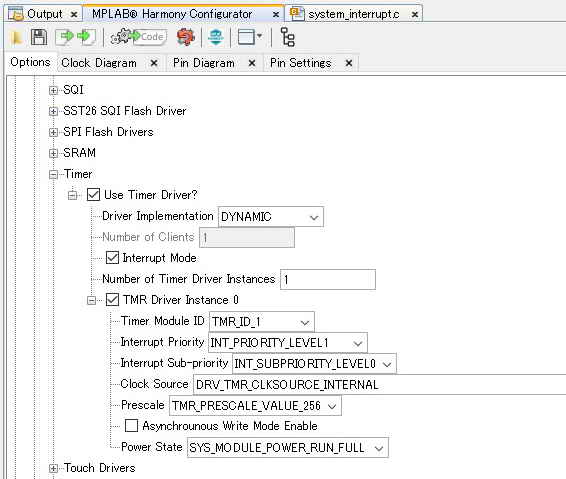Collapse the Timer tree node
Screen dimensions: 566x479
click(53, 175)
